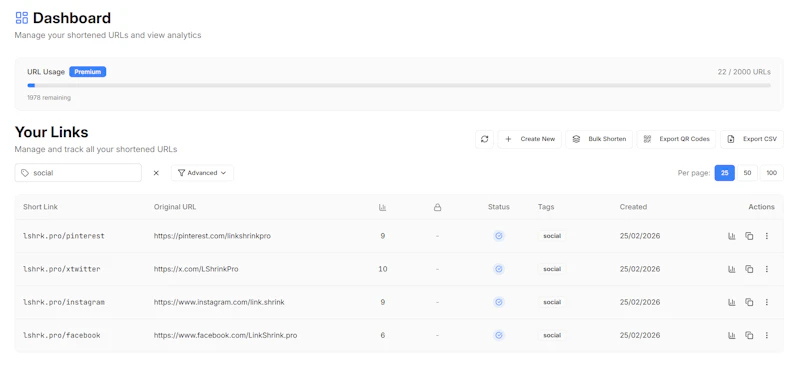Open short link lshrk.pro/pinterest
Image resolution: width=800 pixels, height=366 pixels.
64,236
